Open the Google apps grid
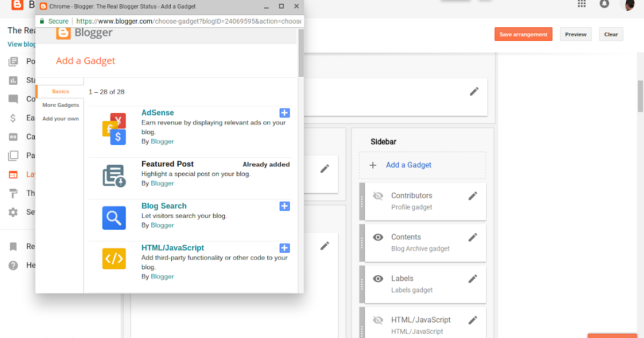The width and height of the screenshot is (644, 338). [581, 4]
